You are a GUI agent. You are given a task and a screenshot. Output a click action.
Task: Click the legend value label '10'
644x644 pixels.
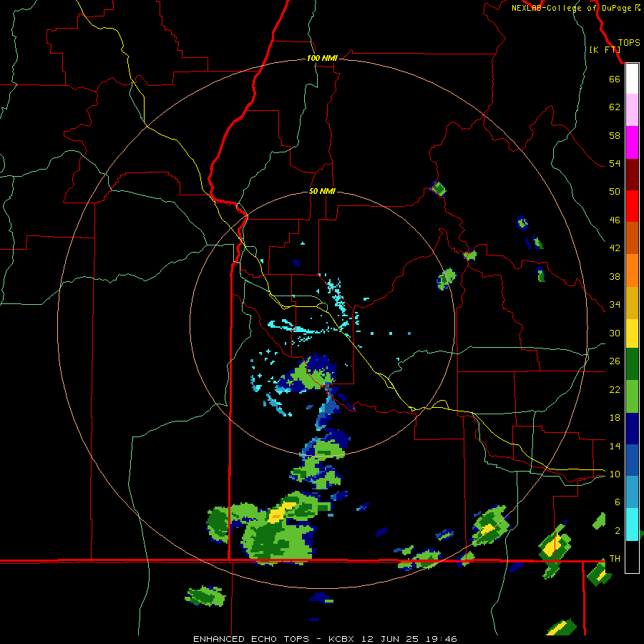click(615, 474)
